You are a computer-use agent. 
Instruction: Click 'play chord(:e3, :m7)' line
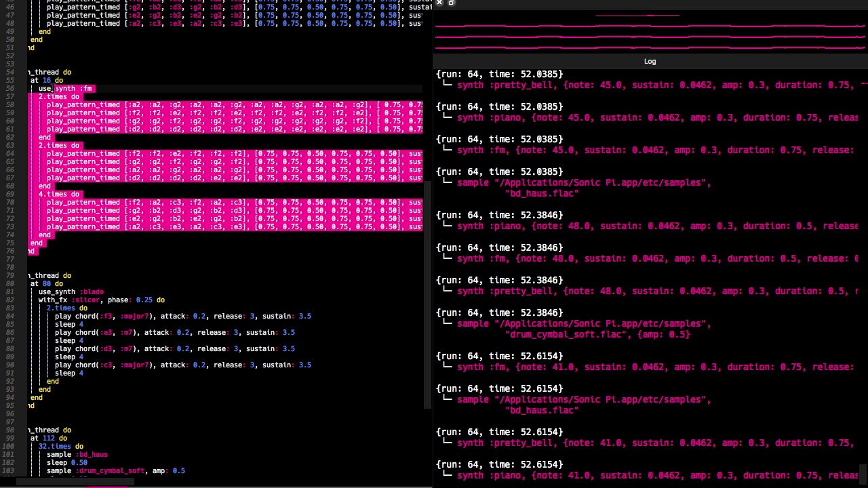pos(175,332)
